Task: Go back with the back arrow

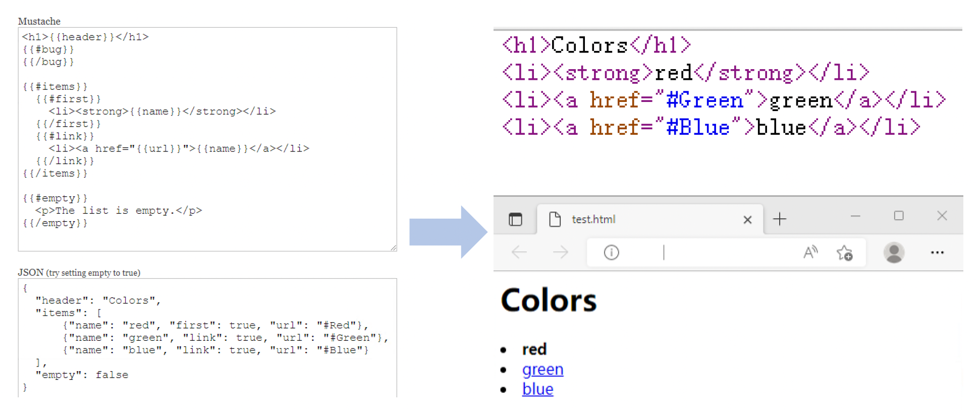Action: point(519,252)
